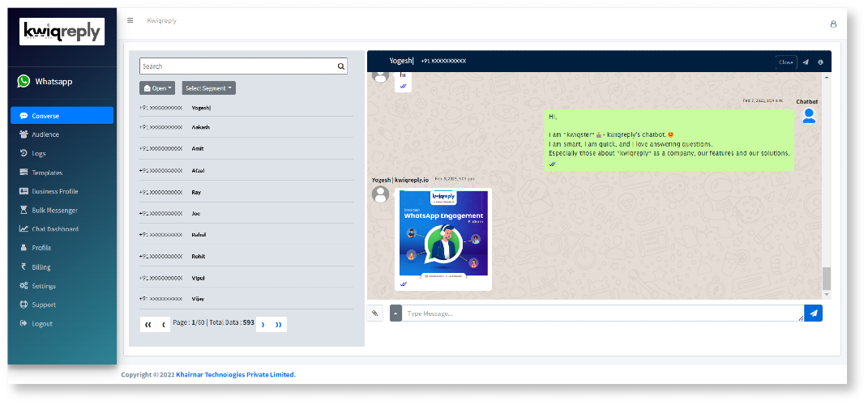The image size is (868, 405).
Task: Select the Aakash contact row
Action: click(x=246, y=127)
